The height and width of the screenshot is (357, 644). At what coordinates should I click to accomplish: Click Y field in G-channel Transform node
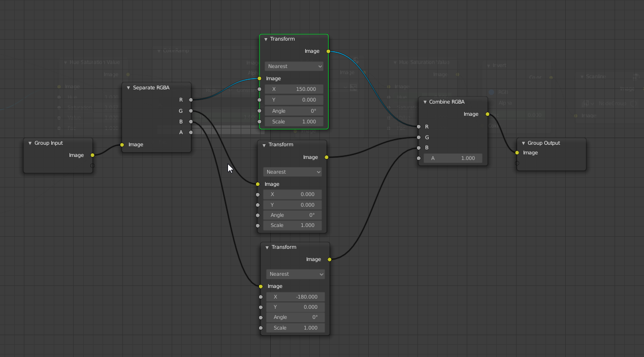[x=293, y=205]
